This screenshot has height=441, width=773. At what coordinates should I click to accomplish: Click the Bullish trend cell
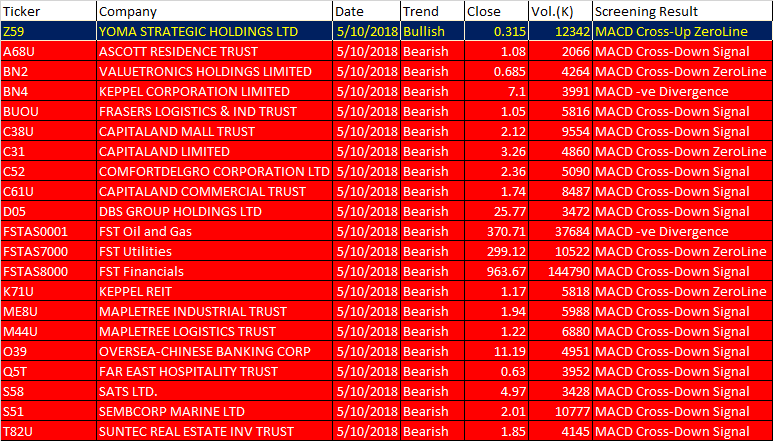pyautogui.click(x=432, y=32)
